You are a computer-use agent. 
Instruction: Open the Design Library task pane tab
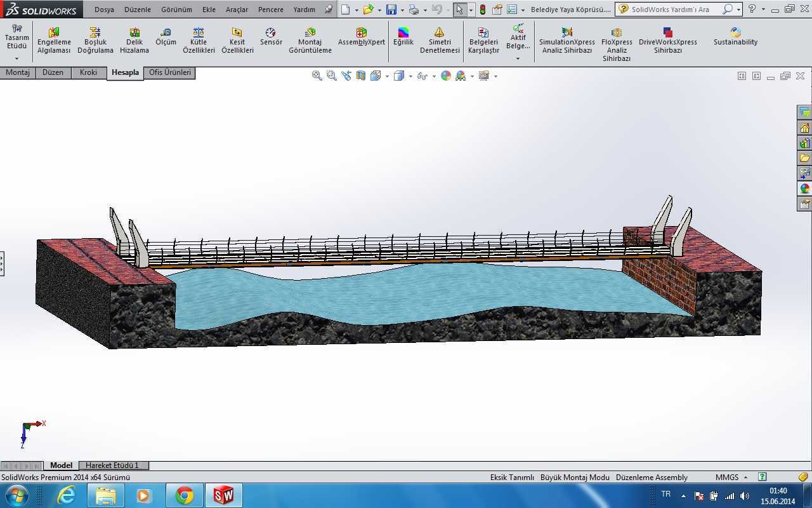pyautogui.click(x=804, y=143)
